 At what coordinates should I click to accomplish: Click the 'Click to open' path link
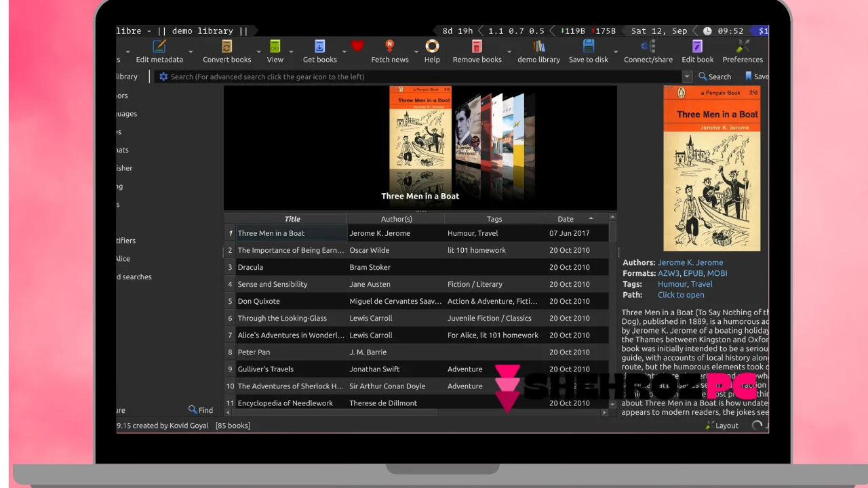681,295
